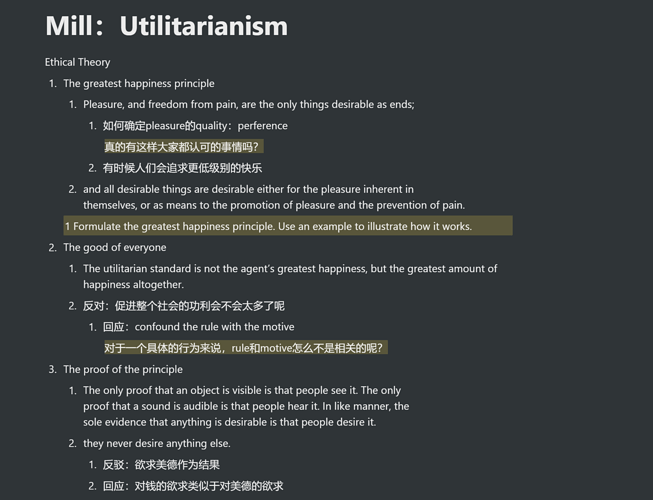The height and width of the screenshot is (500, 653).
Task: Click the line 'happiness altogether.'
Action: (x=133, y=284)
